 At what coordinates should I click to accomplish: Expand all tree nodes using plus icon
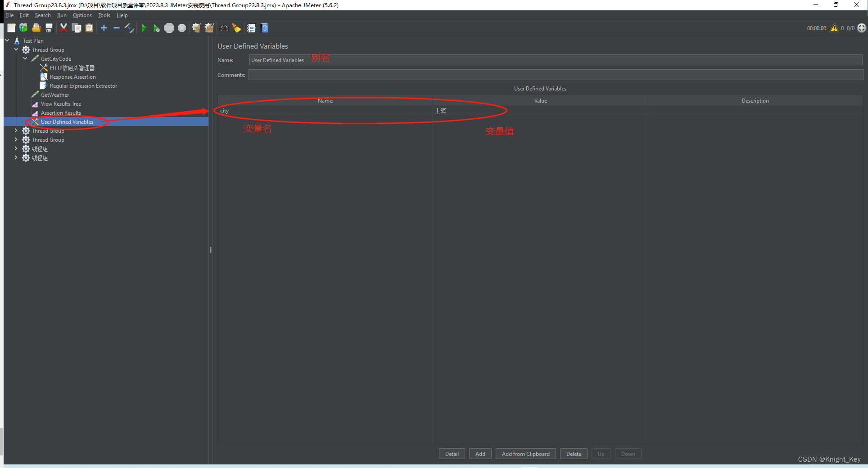[104, 28]
